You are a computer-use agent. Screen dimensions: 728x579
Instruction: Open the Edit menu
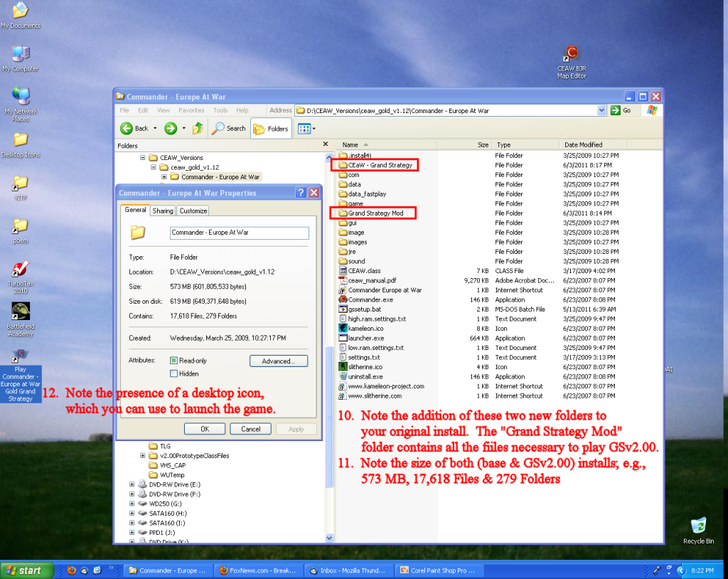pyautogui.click(x=143, y=110)
